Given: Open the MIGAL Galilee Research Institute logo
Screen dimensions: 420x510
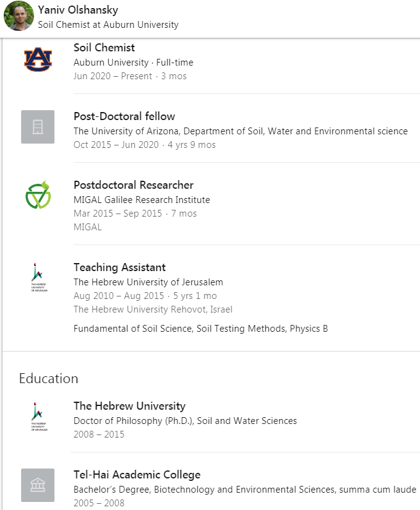Looking at the screenshot, I should pos(38,196).
